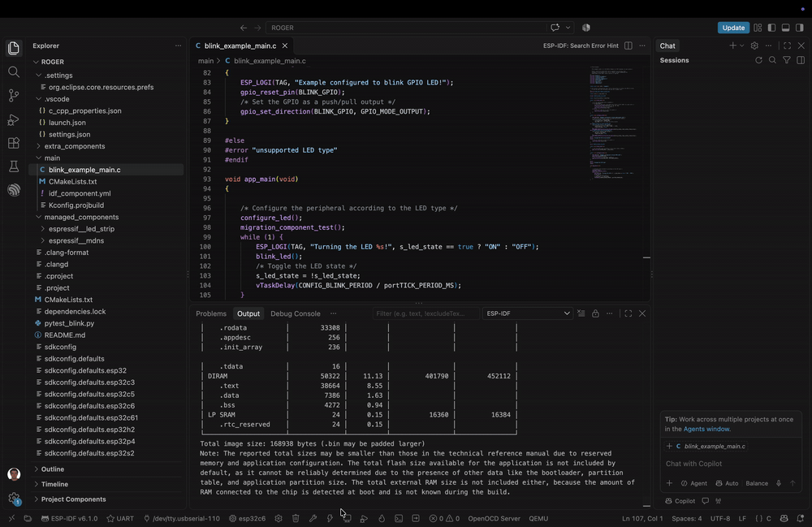Viewport: 812px width, 527px height.
Task: Toggle the bottom panel layout button
Action: (785, 28)
